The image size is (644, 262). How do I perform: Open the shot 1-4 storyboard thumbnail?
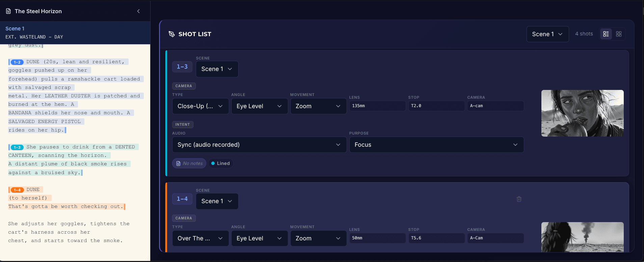click(x=582, y=237)
